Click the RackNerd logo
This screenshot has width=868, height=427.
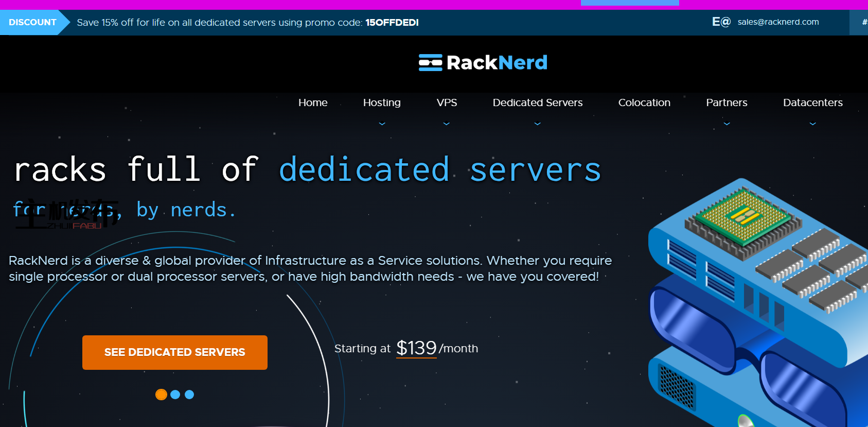tap(483, 62)
